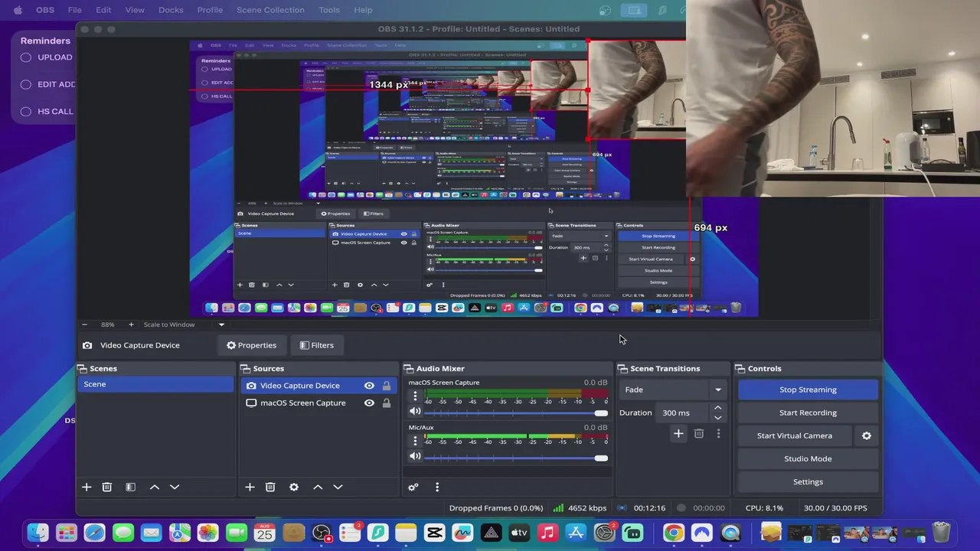The height and width of the screenshot is (551, 980).
Task: Mark UPLOAD reminder as complete
Action: pos(26,57)
